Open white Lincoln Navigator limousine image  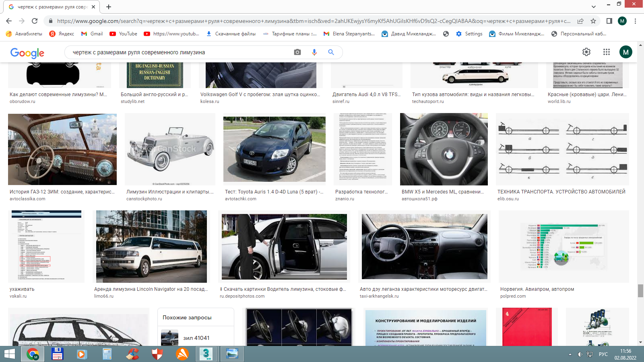coord(151,247)
